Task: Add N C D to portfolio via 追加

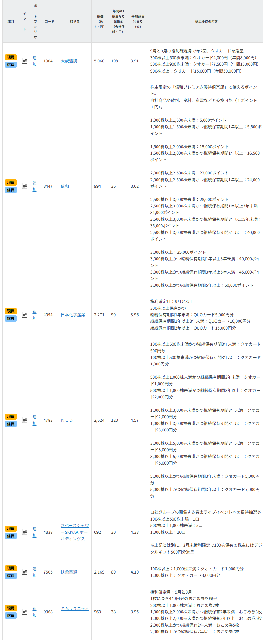Action: coord(35,420)
